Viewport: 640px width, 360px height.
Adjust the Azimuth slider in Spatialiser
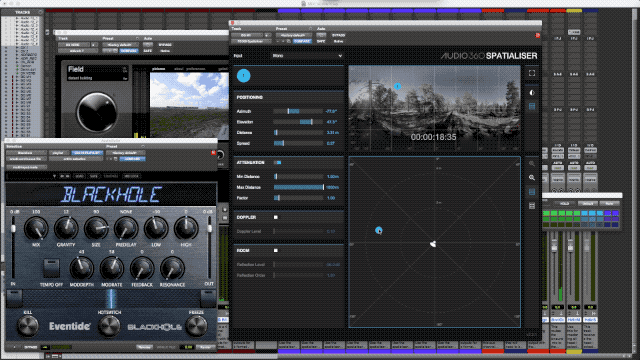298,111
